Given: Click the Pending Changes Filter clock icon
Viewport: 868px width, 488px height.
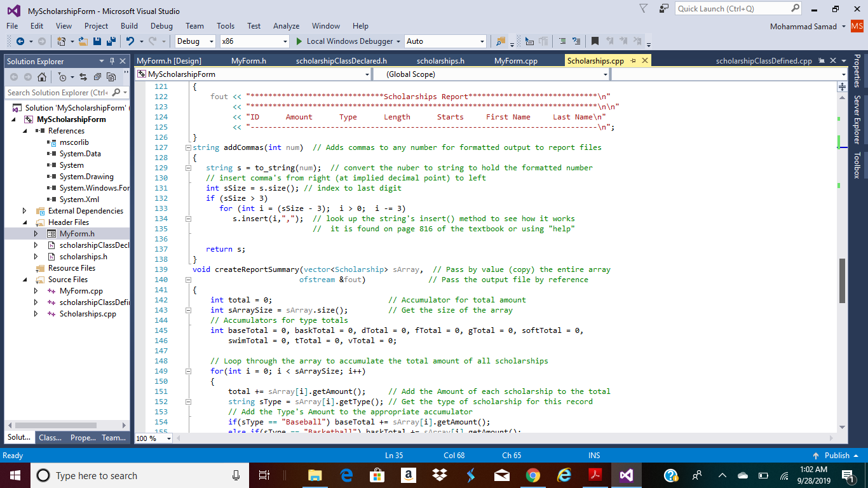Looking at the screenshot, I should pyautogui.click(x=62, y=77).
